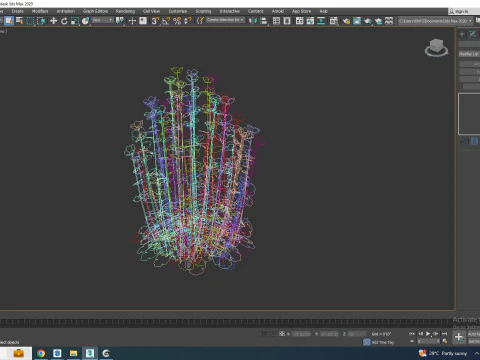Click Add Time Tag
The width and height of the screenshot is (480, 360).
click(x=383, y=342)
